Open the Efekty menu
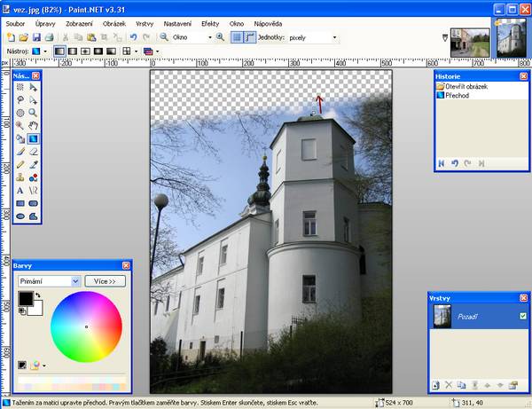This screenshot has width=532, height=409. (x=210, y=22)
